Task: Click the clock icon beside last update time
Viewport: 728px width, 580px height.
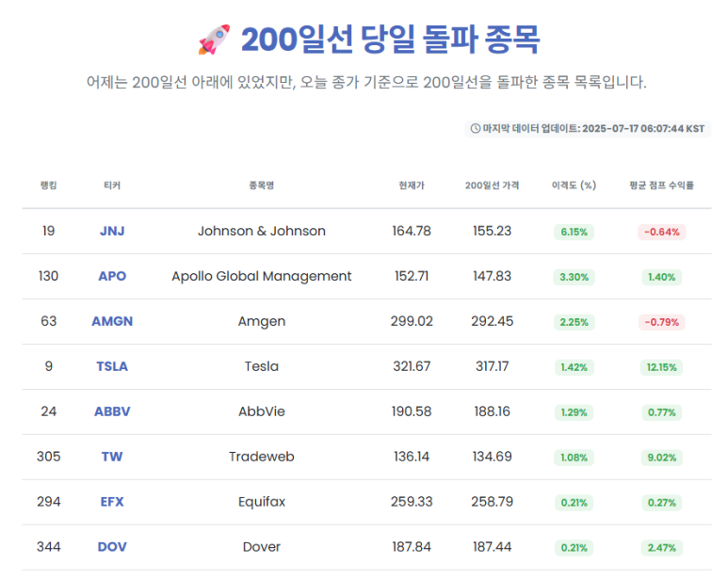Action: click(x=476, y=129)
